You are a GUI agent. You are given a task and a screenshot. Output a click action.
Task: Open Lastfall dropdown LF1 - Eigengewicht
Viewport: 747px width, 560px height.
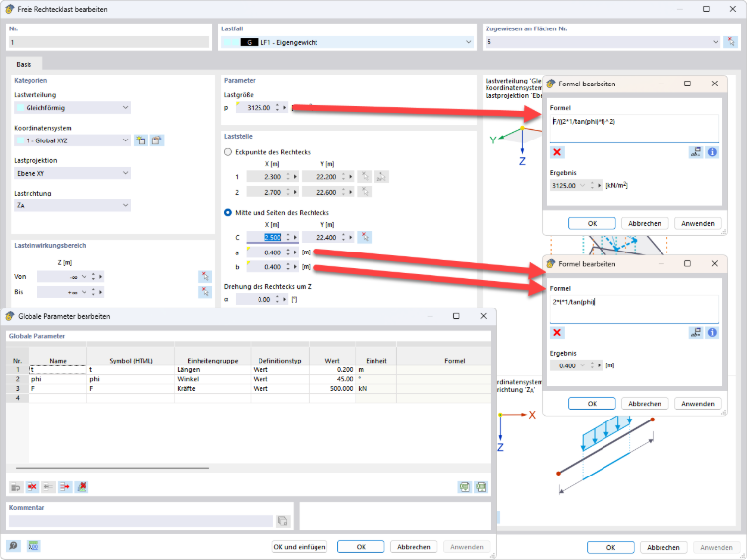click(348, 42)
